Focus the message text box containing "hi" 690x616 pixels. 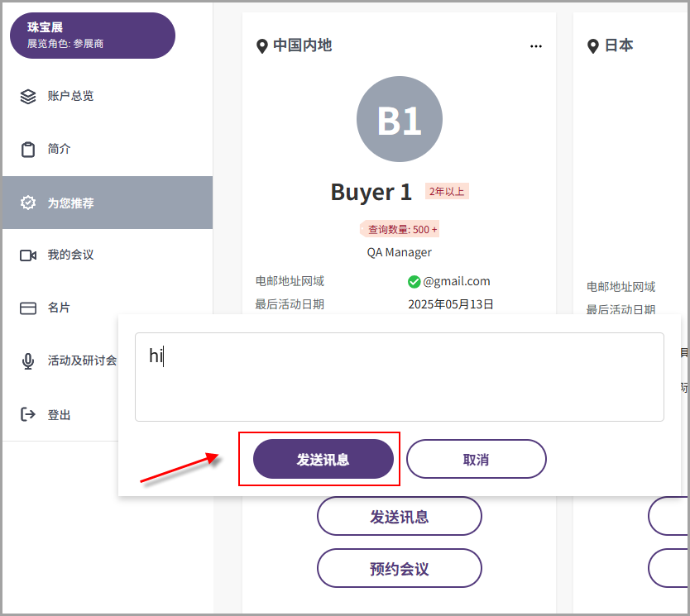click(x=399, y=377)
